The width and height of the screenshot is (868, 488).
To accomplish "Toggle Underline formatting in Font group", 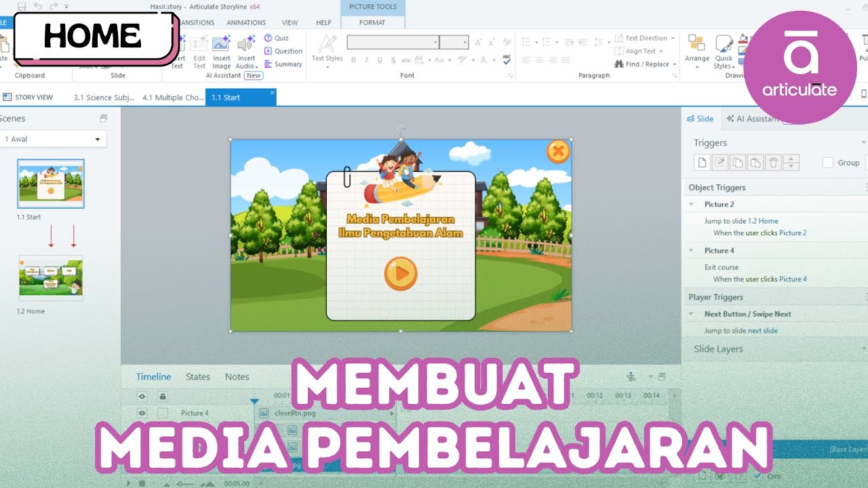I will 380,60.
